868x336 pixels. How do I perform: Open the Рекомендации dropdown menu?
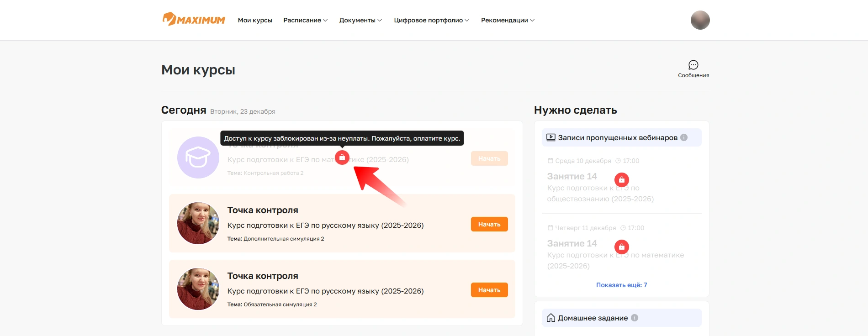tap(508, 20)
